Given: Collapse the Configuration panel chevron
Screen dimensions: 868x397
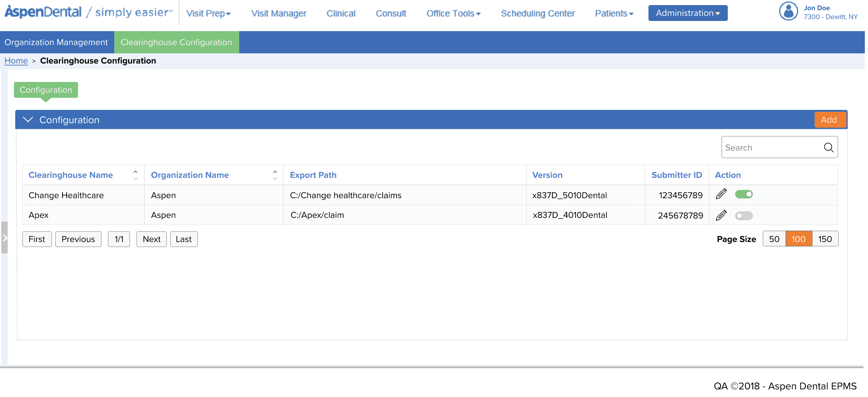Looking at the screenshot, I should click(x=28, y=120).
